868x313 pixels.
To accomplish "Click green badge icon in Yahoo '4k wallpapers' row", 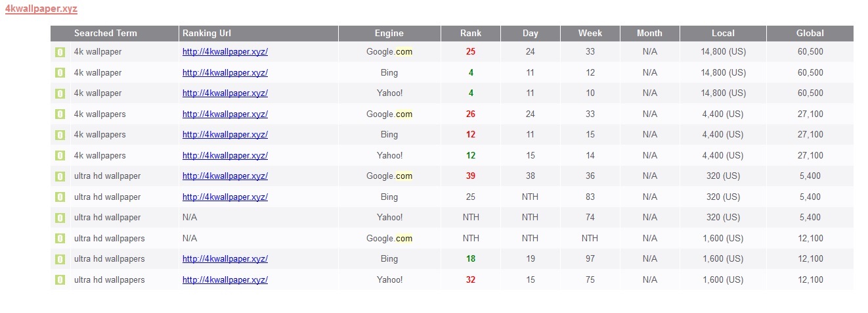I will click(60, 156).
